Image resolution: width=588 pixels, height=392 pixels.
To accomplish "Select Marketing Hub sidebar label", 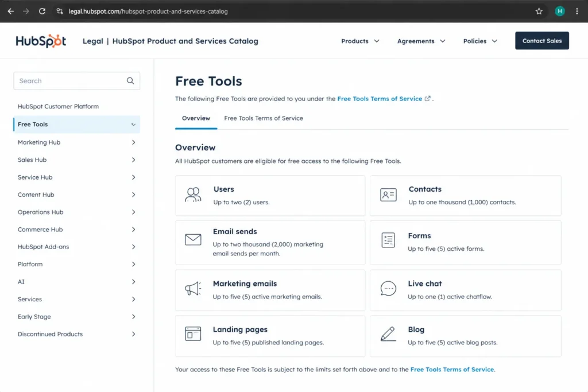I will pyautogui.click(x=39, y=142).
